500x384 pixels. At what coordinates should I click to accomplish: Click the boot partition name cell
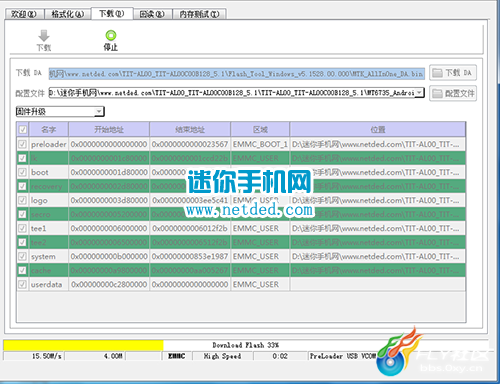pyautogui.click(x=49, y=172)
